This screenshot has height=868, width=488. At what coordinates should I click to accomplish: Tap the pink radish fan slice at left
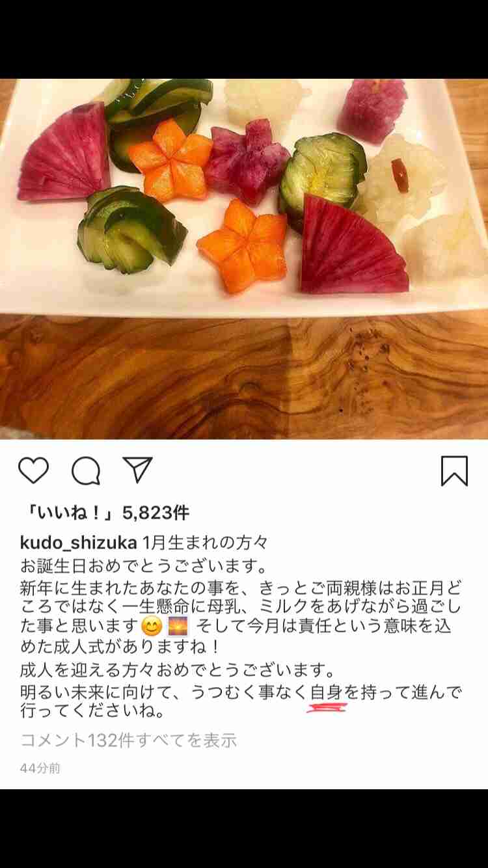point(64,155)
